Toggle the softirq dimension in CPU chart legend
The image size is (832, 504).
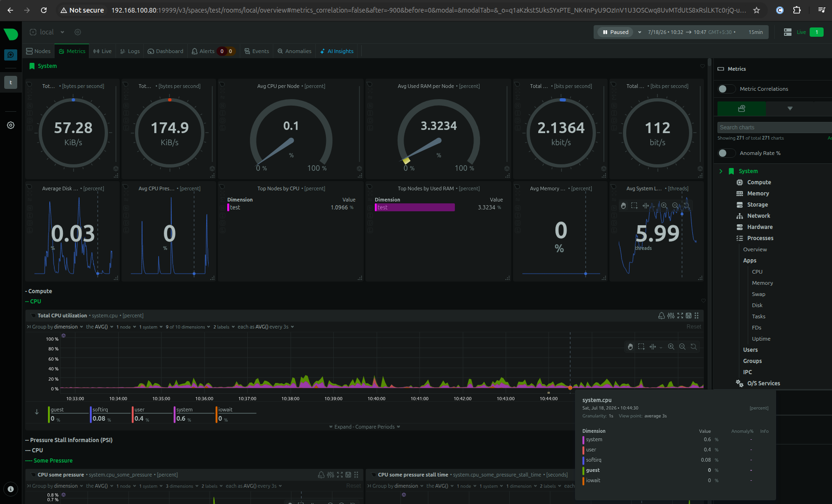(109, 414)
